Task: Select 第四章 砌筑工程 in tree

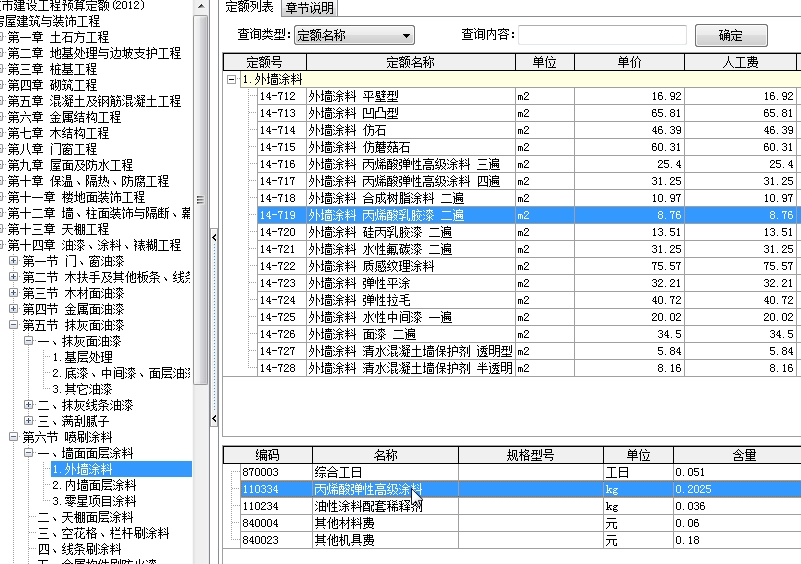Action: click(x=52, y=85)
